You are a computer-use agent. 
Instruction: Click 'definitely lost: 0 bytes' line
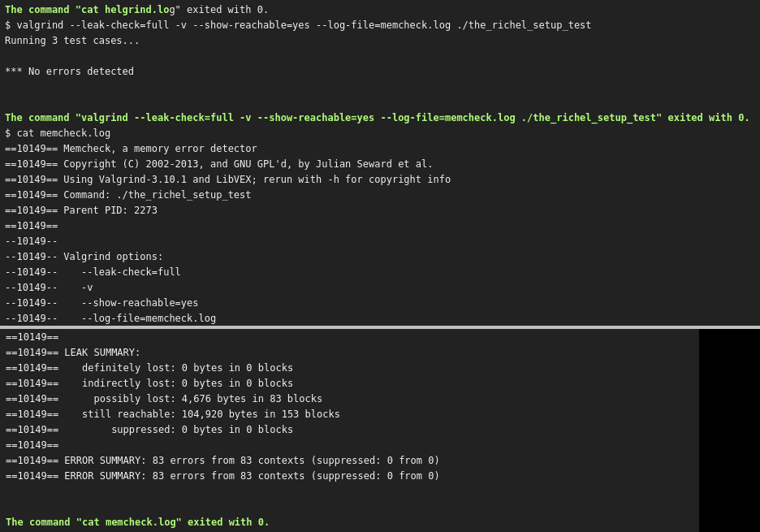[149, 368]
